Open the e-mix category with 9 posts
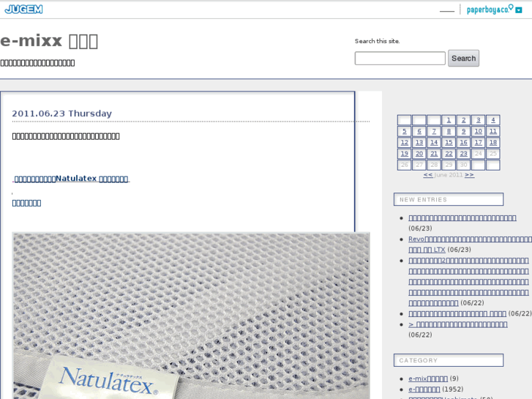 pos(428,379)
